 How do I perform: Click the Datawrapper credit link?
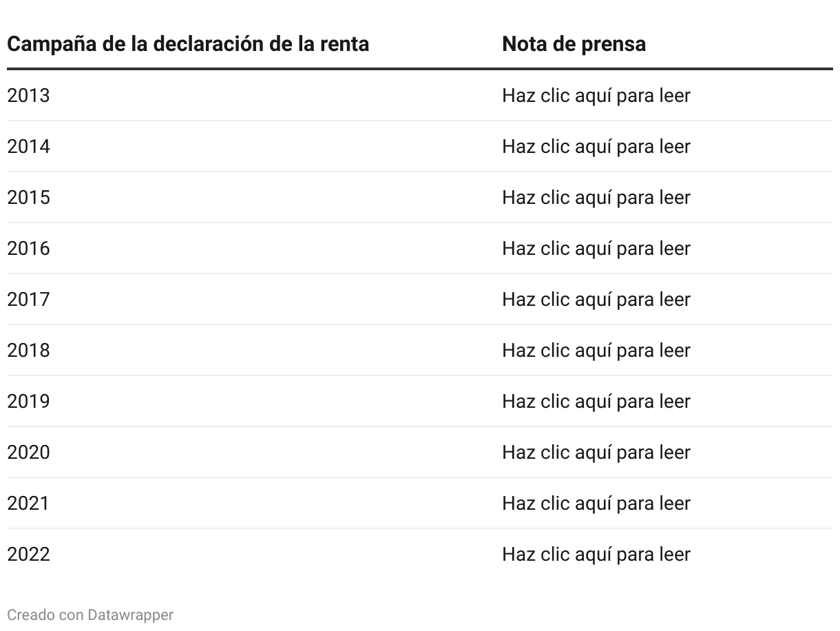(x=90, y=614)
